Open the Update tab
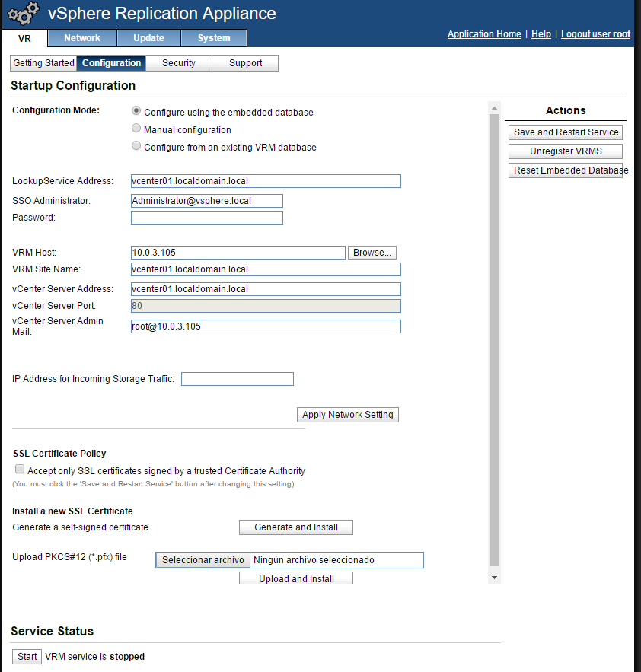641x672 pixels. tap(148, 37)
